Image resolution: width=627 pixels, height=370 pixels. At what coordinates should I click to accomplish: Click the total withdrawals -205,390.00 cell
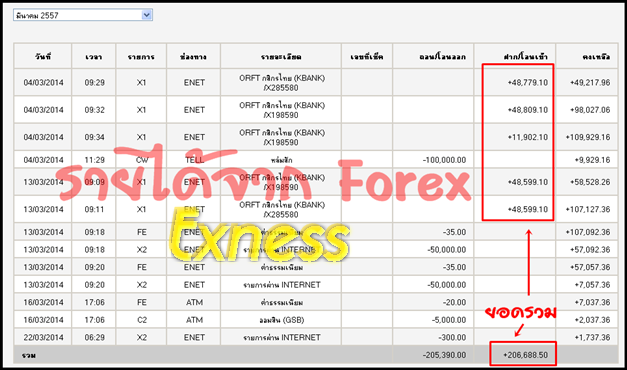pos(444,355)
